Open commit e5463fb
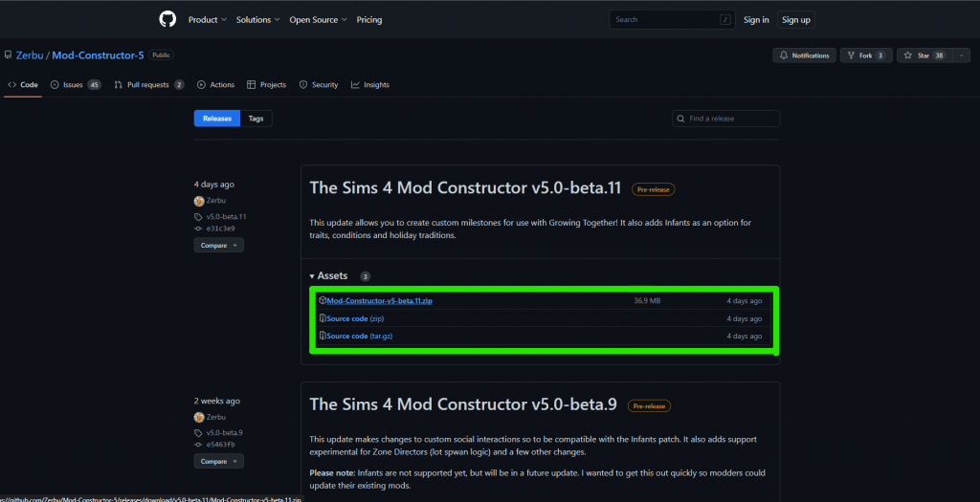This screenshot has width=980, height=502. (x=221, y=445)
